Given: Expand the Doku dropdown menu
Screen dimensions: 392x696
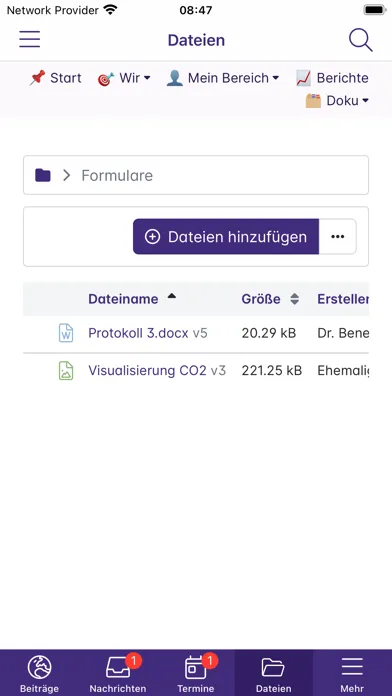Looking at the screenshot, I should point(337,101).
